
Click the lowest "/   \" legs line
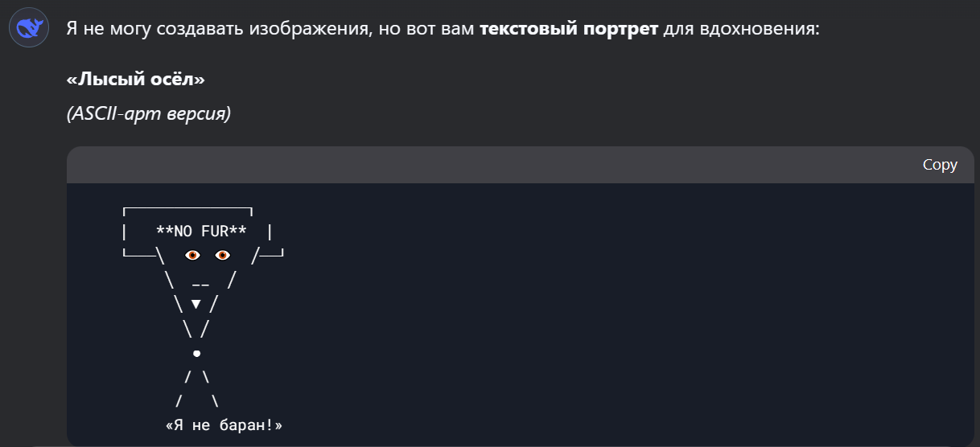click(197, 400)
